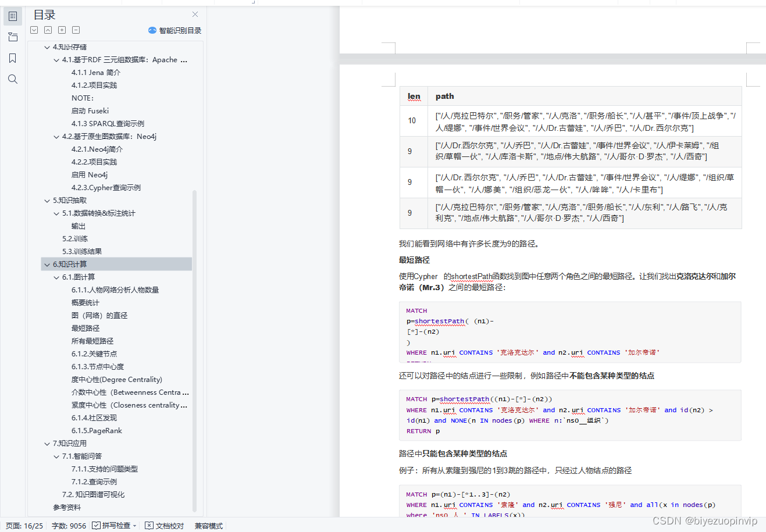Image resolution: width=766 pixels, height=532 pixels.
Task: Collapse the 7.1.智能问答 heading
Action: (x=56, y=456)
